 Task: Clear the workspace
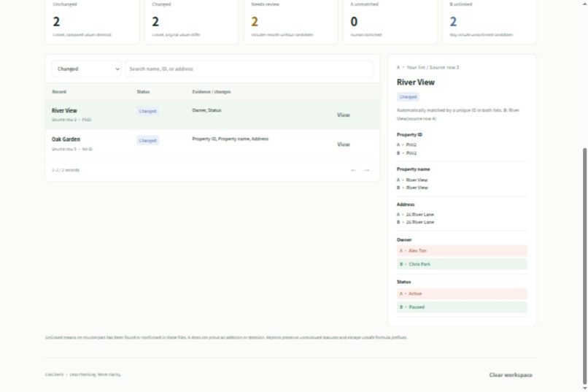(x=511, y=374)
